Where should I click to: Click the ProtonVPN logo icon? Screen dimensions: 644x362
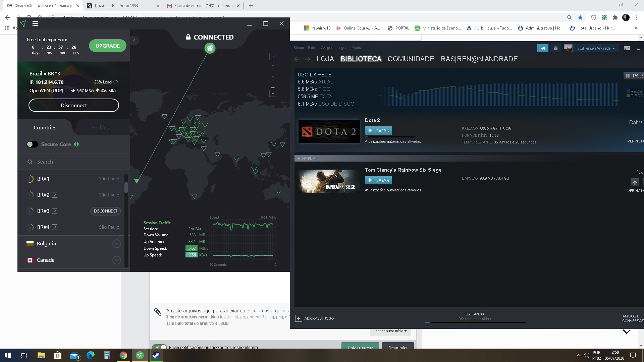point(23,23)
